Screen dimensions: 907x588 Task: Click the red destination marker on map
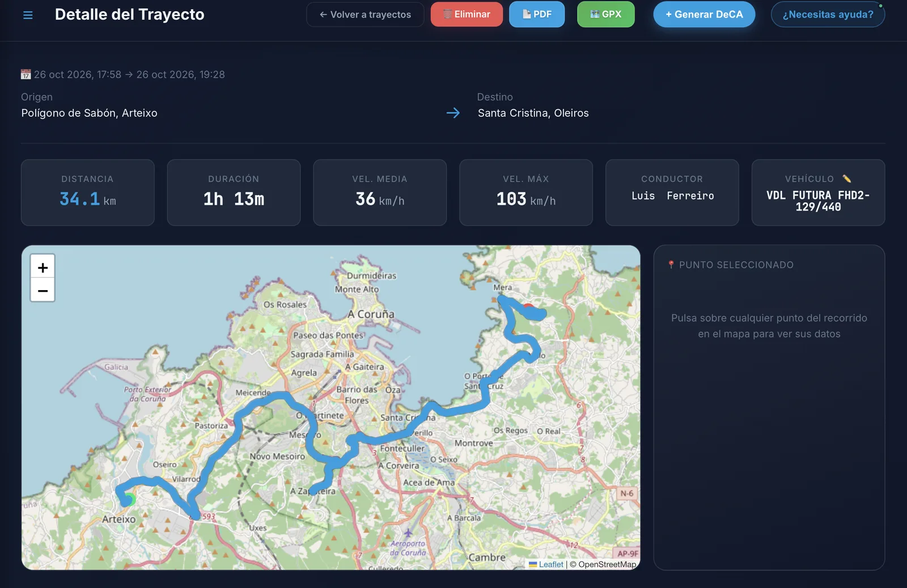528,306
